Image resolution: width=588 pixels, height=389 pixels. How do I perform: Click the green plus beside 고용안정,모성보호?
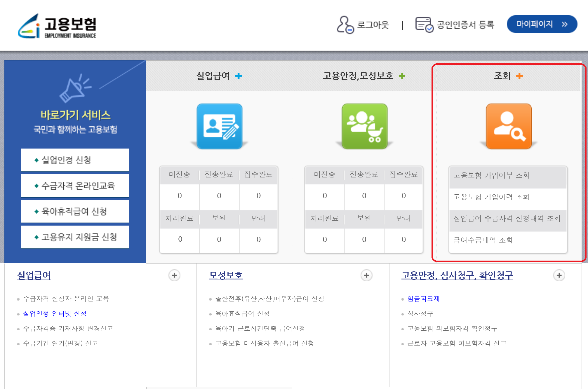point(402,76)
